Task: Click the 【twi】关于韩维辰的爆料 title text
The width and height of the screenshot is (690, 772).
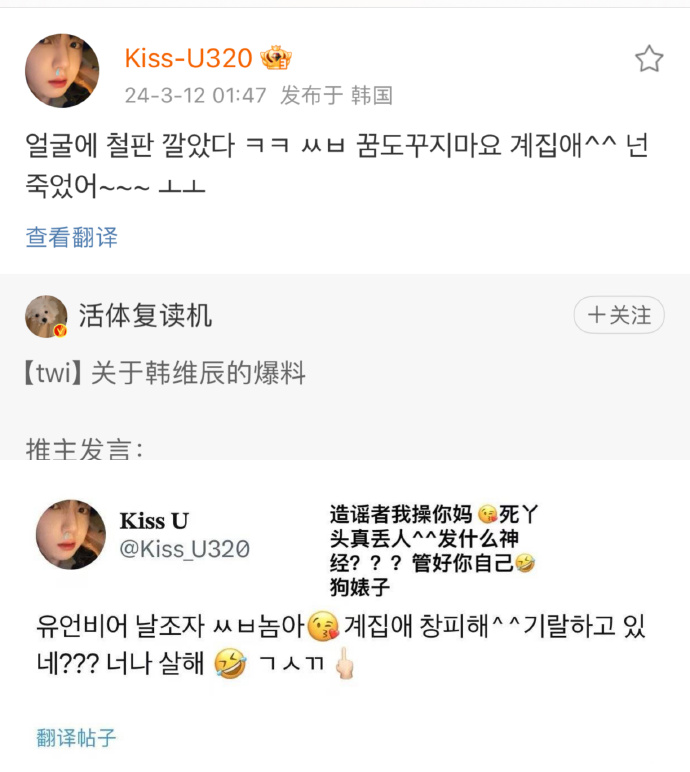Action: tap(166, 374)
